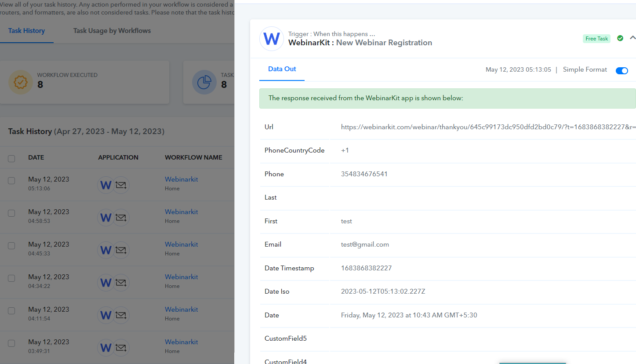This screenshot has height=364, width=636.
Task: Click the WebinarKit logo in the trigger header
Action: 272,39
